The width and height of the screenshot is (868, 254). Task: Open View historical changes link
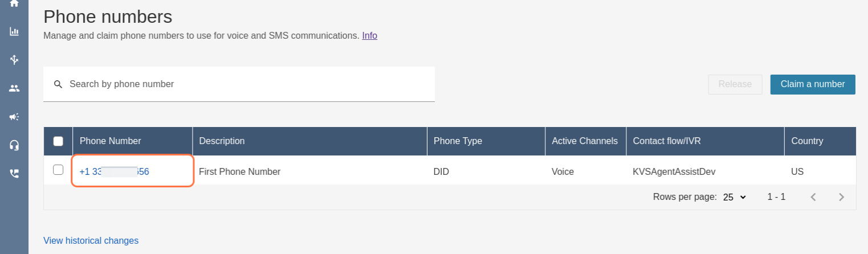click(x=91, y=240)
